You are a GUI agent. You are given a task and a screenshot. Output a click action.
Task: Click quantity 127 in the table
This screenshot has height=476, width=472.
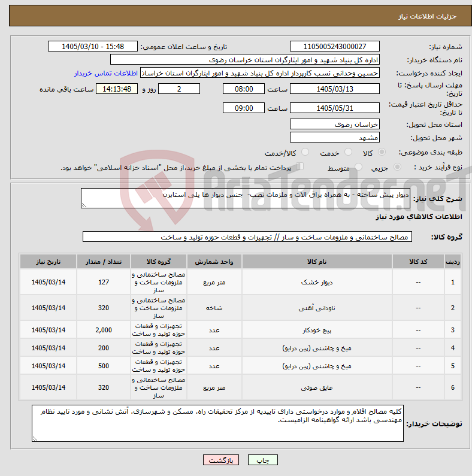tap(104, 282)
